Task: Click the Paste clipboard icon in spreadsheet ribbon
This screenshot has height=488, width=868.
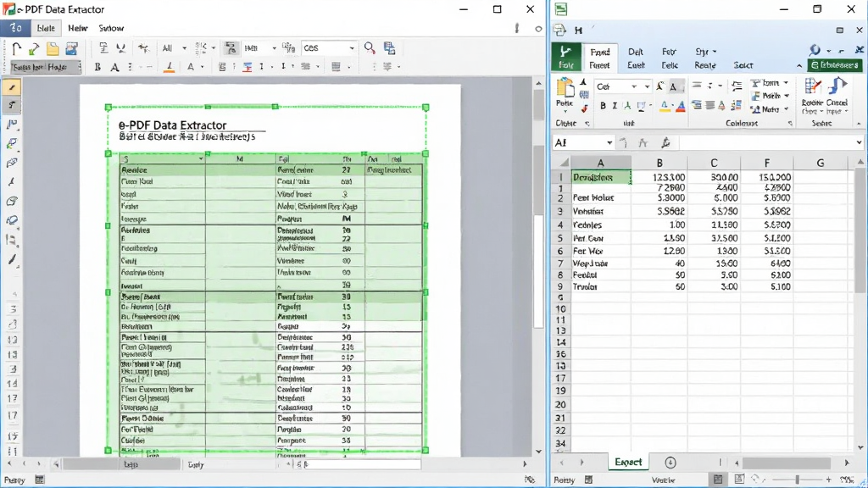Action: 565,88
